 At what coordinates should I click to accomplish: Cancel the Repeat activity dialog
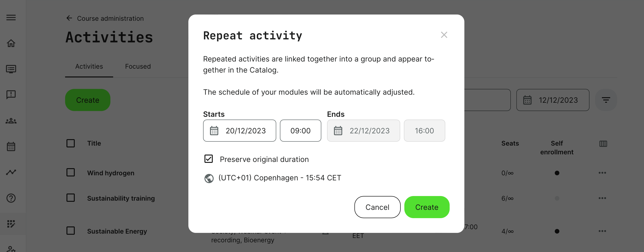[377, 207]
